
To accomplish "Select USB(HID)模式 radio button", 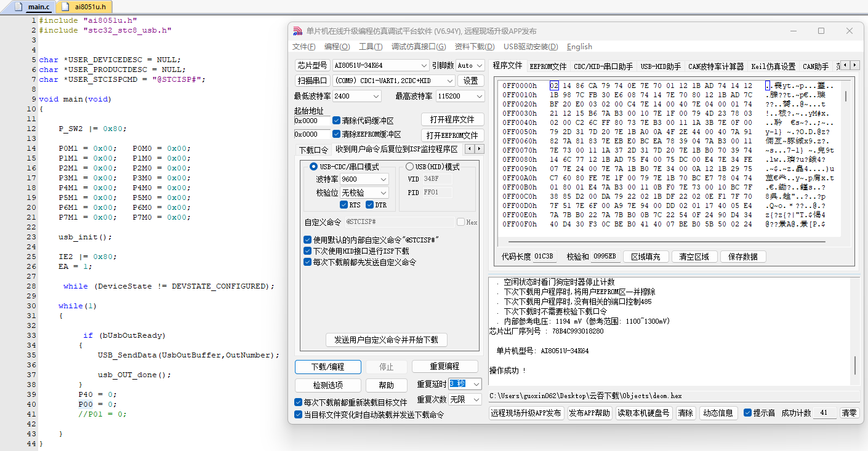I will (x=409, y=167).
